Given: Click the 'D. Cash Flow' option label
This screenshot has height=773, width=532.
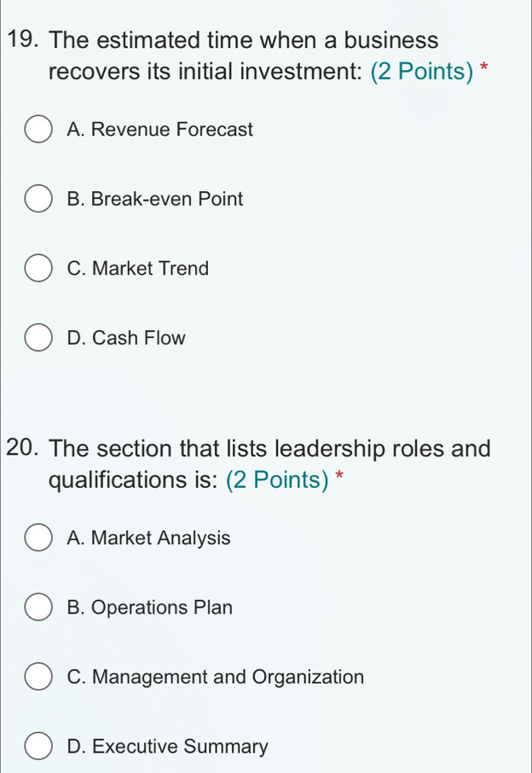Looking at the screenshot, I should pyautogui.click(x=126, y=338).
